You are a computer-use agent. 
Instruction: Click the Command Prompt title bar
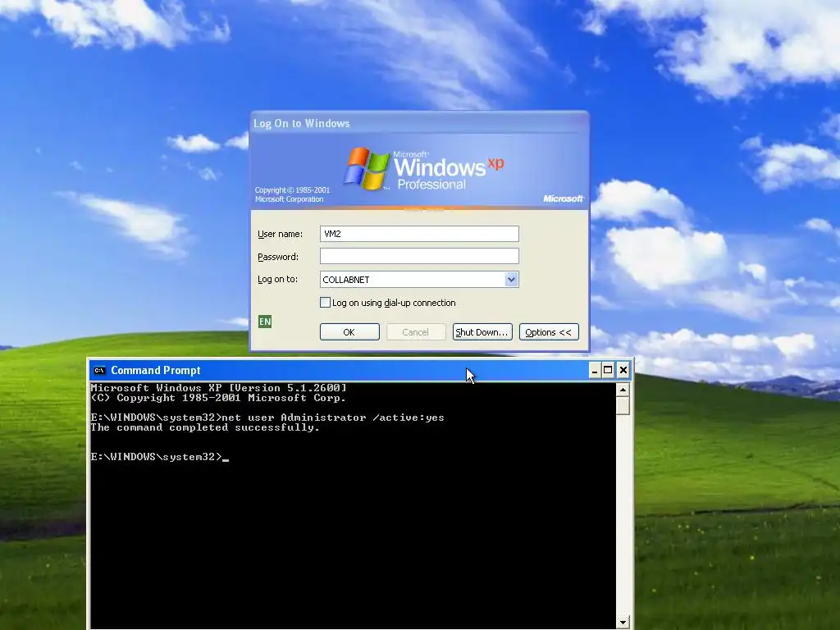(x=343, y=370)
